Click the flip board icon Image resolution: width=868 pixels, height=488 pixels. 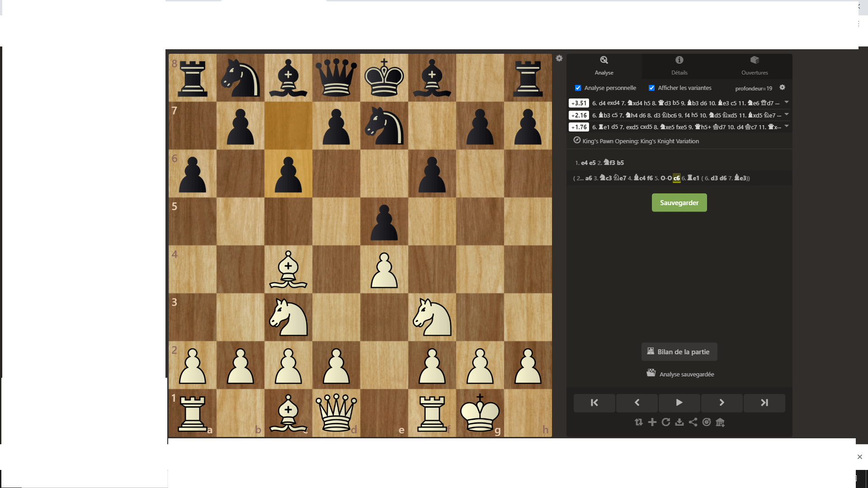(x=638, y=422)
